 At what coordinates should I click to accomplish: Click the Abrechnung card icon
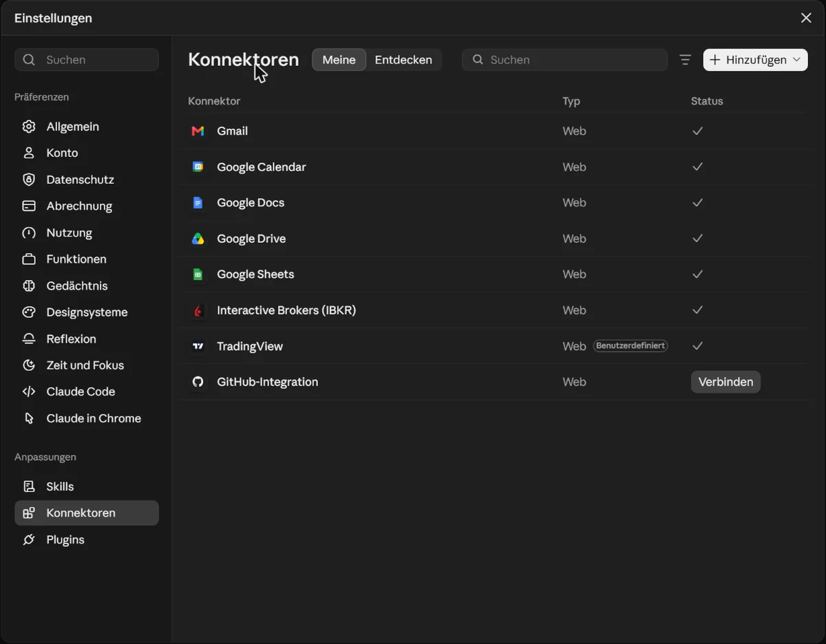click(29, 206)
